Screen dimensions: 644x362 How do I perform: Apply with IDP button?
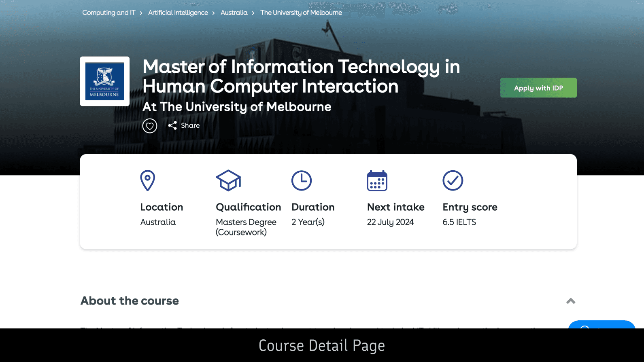(x=538, y=88)
